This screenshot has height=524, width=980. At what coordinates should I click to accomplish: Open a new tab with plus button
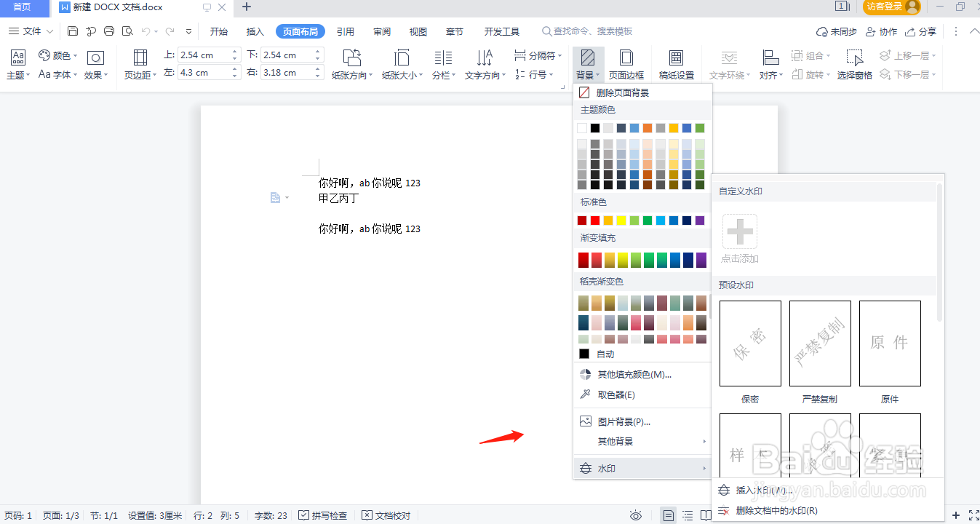click(247, 7)
